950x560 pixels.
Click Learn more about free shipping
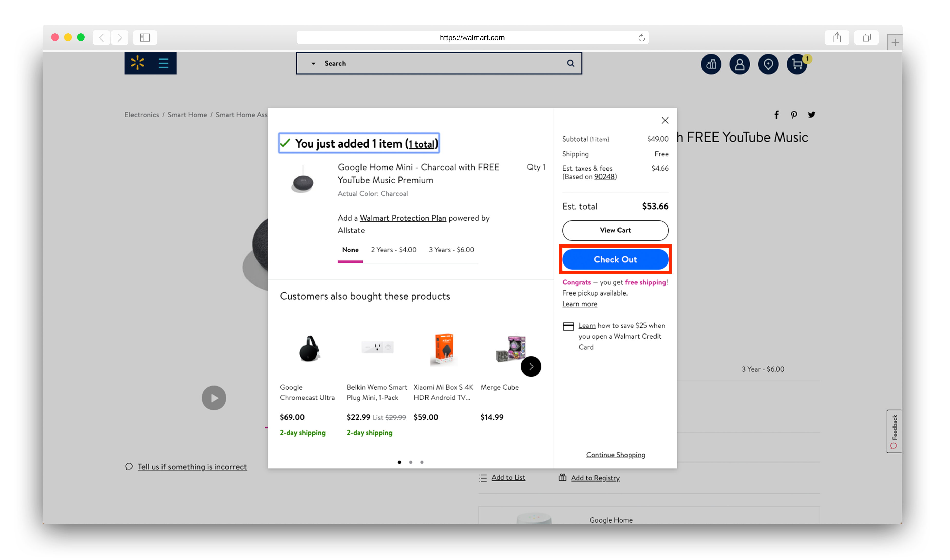point(579,304)
